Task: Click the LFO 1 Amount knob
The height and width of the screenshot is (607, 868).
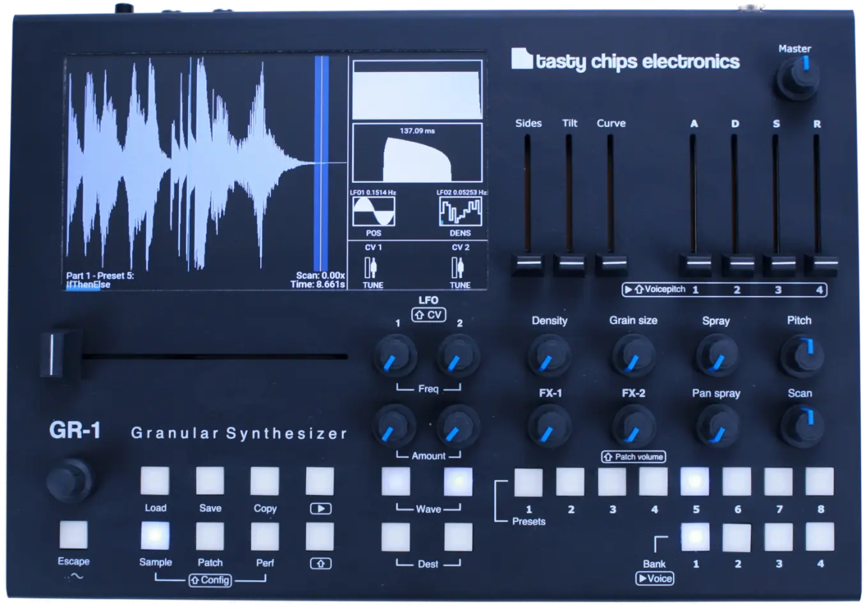Action: coord(395,426)
